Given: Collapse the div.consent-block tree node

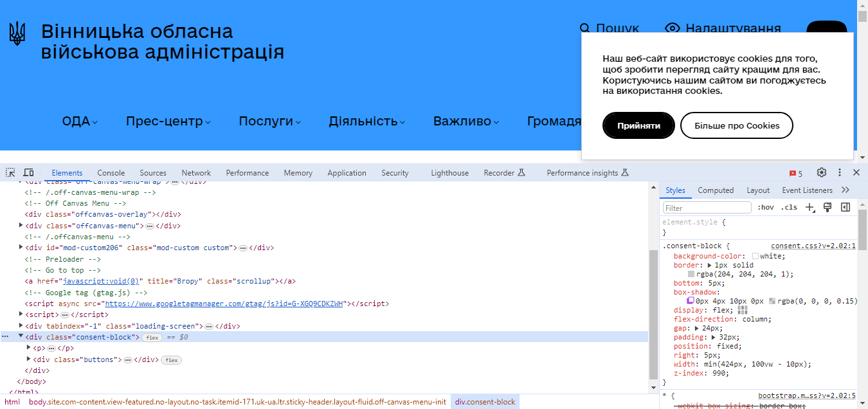Looking at the screenshot, I should coord(21,336).
